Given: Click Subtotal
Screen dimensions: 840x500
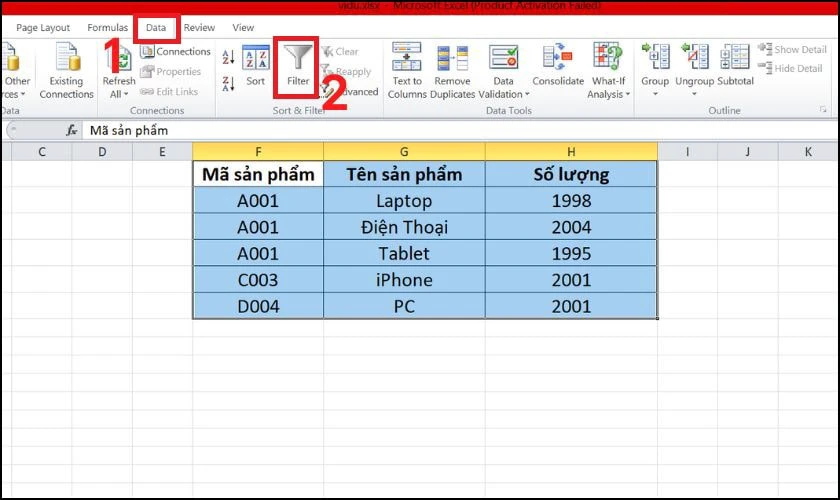Looking at the screenshot, I should pos(735,65).
